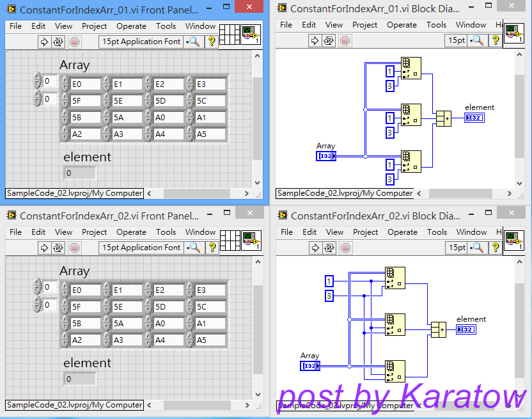Screen dimensions: 532x419
Task: Open the Operate menu
Action: tap(131, 26)
